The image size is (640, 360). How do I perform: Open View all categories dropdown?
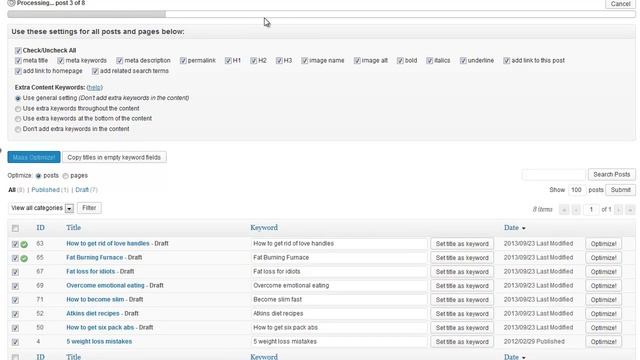point(41,208)
